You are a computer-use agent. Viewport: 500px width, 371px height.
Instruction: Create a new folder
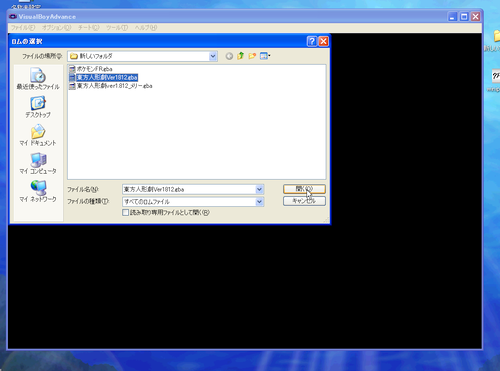point(252,56)
